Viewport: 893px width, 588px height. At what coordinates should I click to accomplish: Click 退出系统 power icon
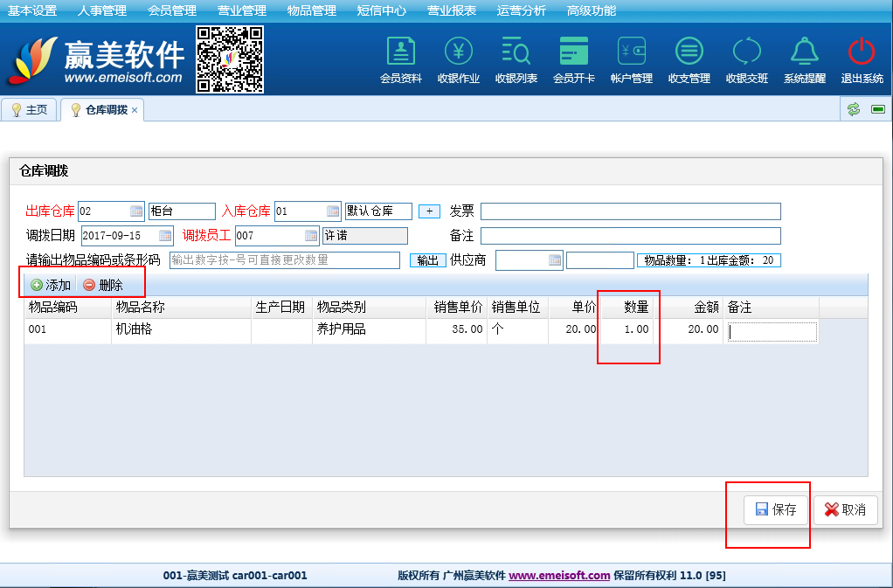(x=862, y=52)
